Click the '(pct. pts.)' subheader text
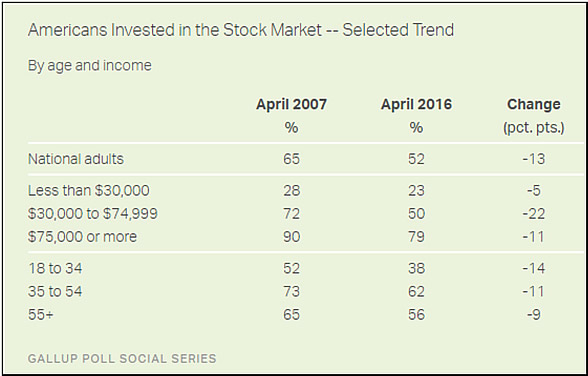 point(534,128)
